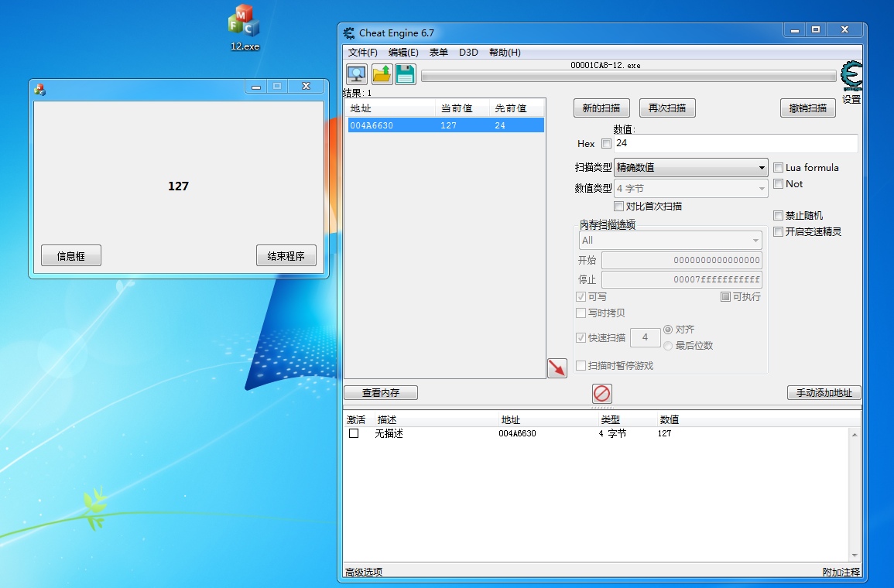894x588 pixels.
Task: Click the 数值 input field containing 24
Action: [x=735, y=144]
